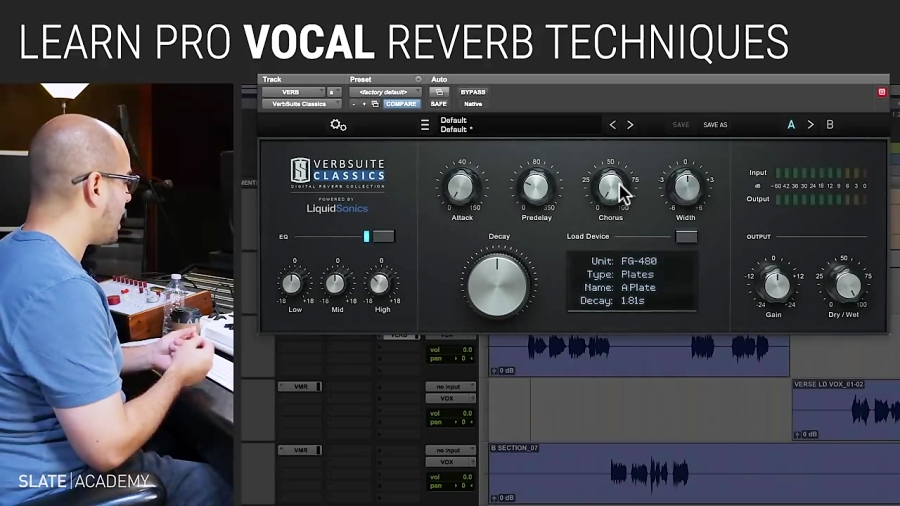This screenshot has width=900, height=506.
Task: Select the B settings slot
Action: click(830, 124)
